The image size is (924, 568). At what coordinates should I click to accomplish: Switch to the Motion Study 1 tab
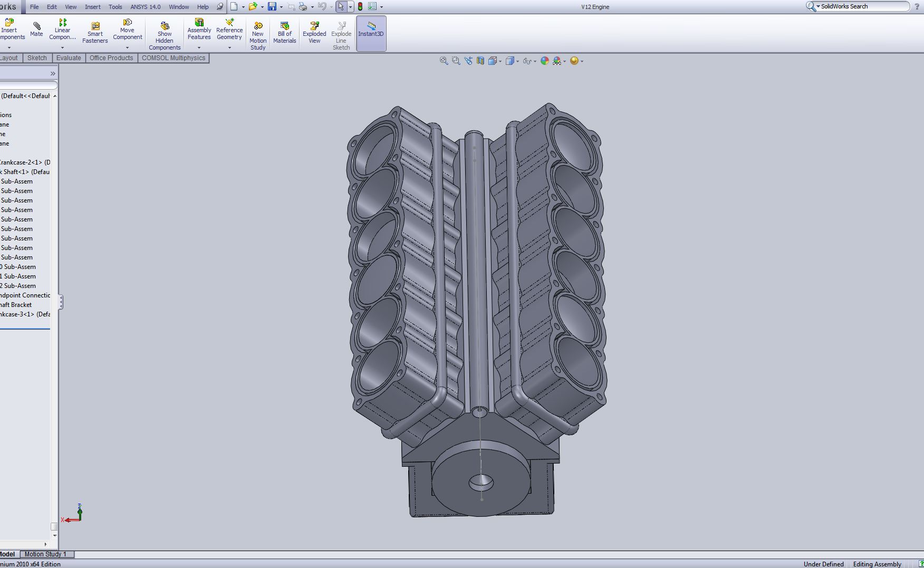[x=46, y=554]
